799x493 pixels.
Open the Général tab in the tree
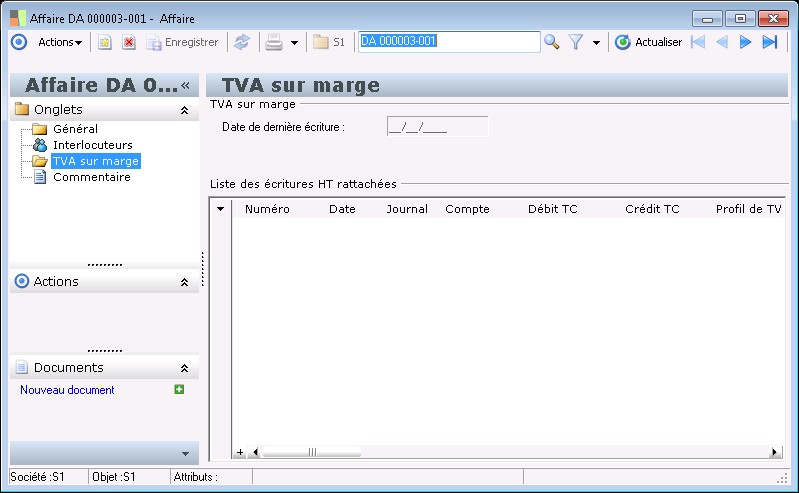tap(75, 129)
